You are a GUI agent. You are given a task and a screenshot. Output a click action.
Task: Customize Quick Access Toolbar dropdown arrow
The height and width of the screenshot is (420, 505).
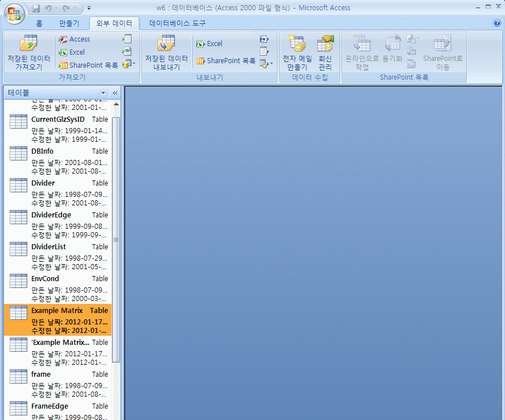point(89,9)
